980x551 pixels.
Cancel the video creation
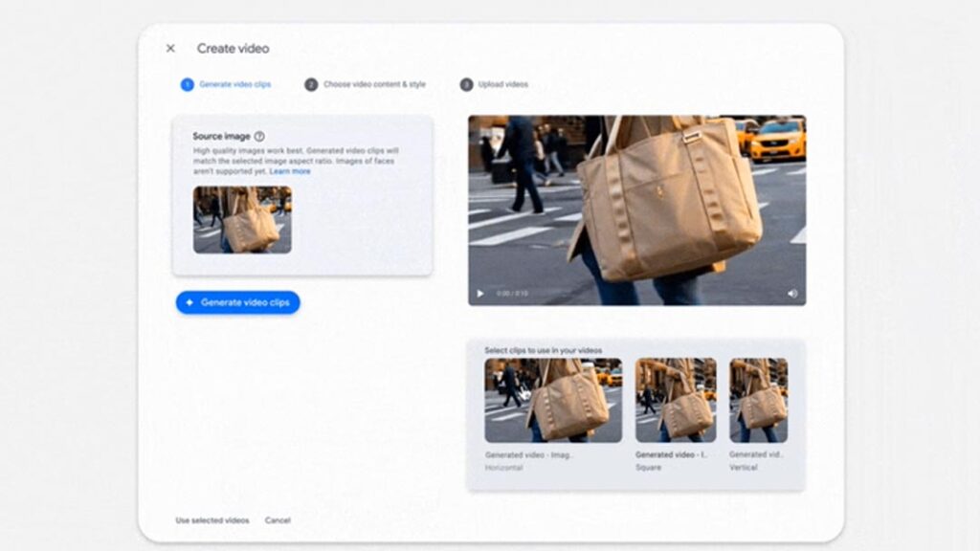[278, 520]
